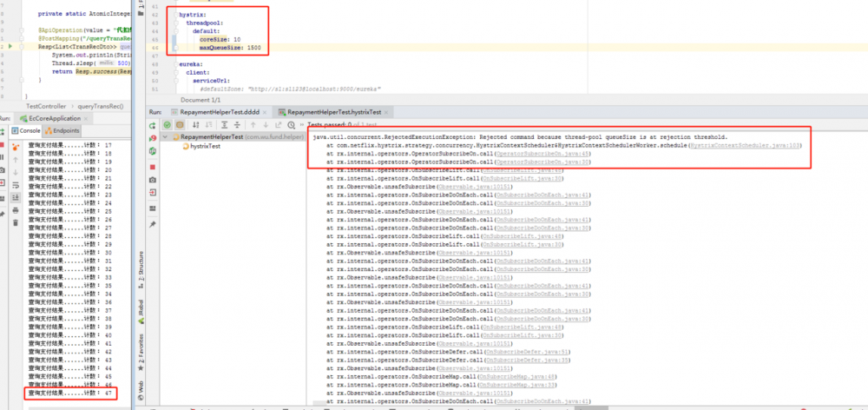Click the Exit icon in the test runner sidebar
Image resolution: width=868 pixels, height=410 pixels.
tap(152, 193)
